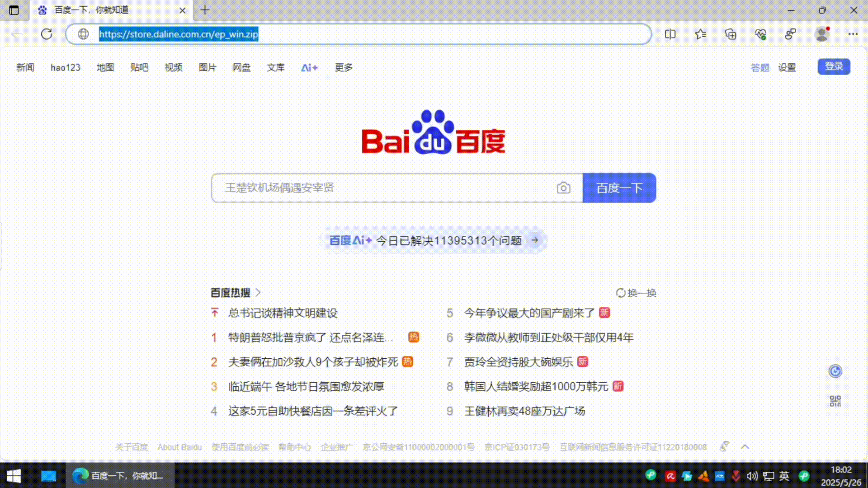868x488 pixels.
Task: Open 李微微从教师到正处级干部仅用4年
Action: tap(549, 338)
